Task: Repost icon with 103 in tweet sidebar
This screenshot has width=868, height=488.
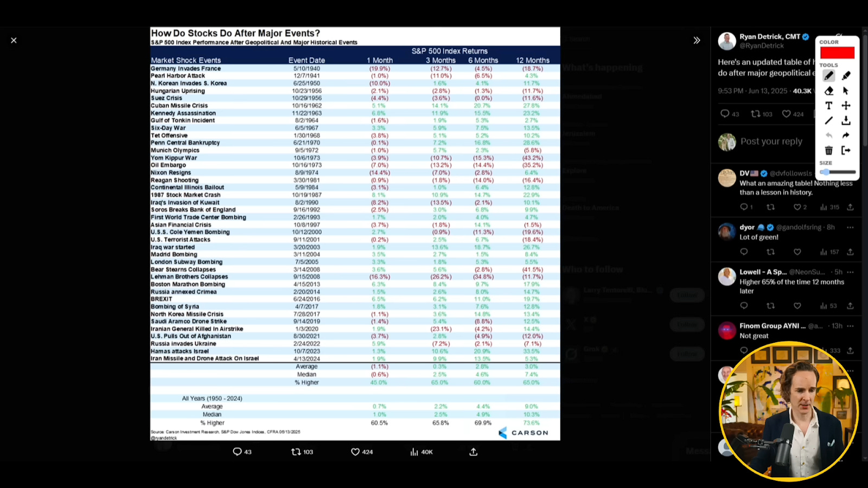Action: [x=761, y=114]
